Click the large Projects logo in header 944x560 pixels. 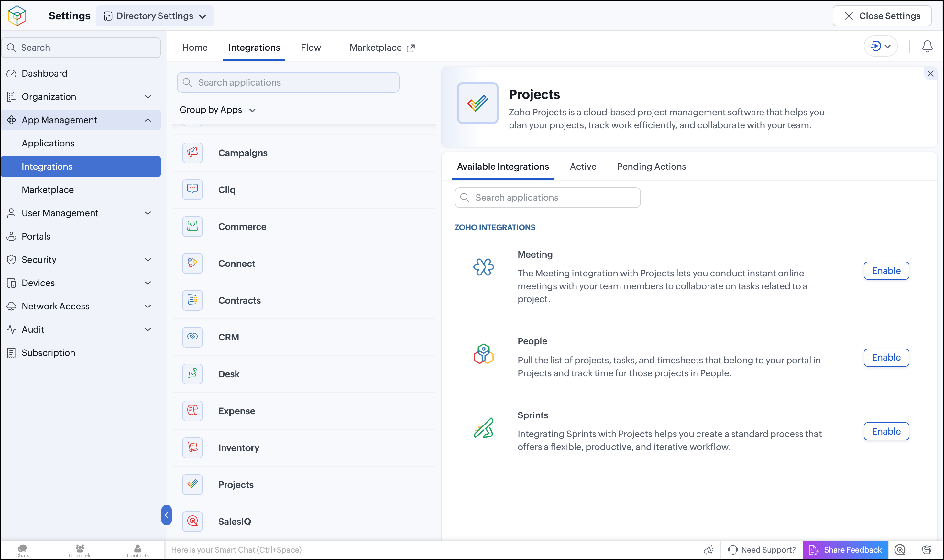[x=477, y=103]
